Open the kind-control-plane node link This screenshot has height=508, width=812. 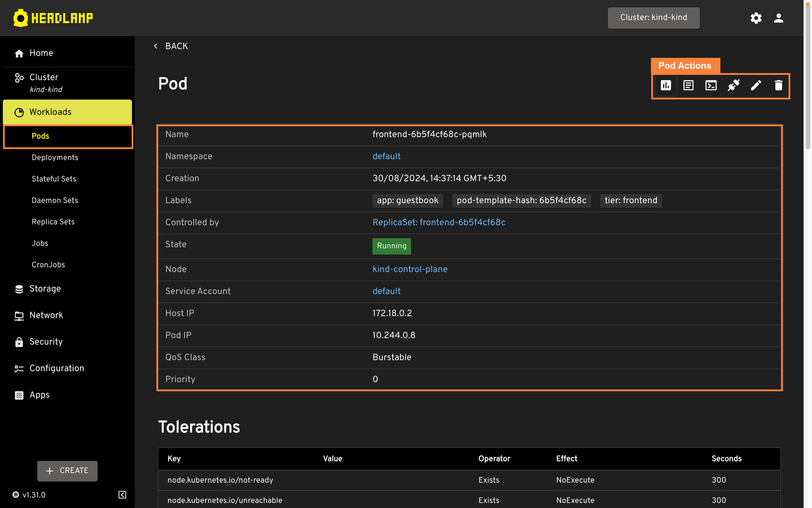coord(410,269)
